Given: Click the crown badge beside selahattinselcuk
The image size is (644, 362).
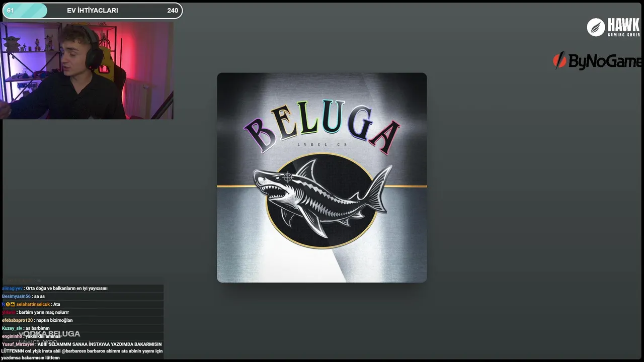Looking at the screenshot, I should pos(13,304).
